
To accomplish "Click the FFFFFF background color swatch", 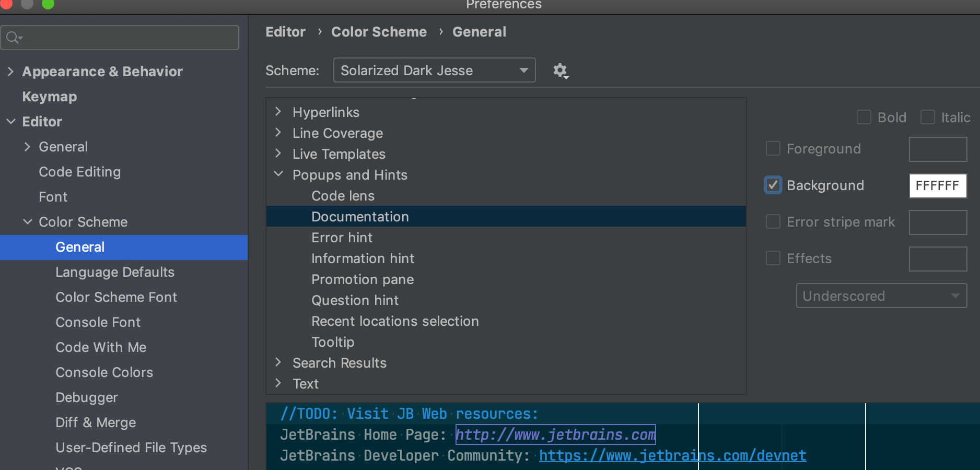I will coord(938,186).
